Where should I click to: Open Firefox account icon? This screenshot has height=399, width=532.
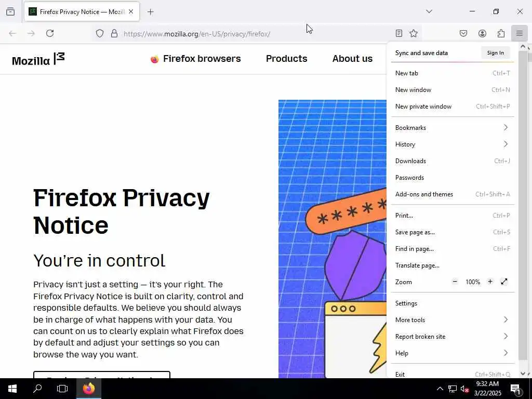tap(482, 33)
